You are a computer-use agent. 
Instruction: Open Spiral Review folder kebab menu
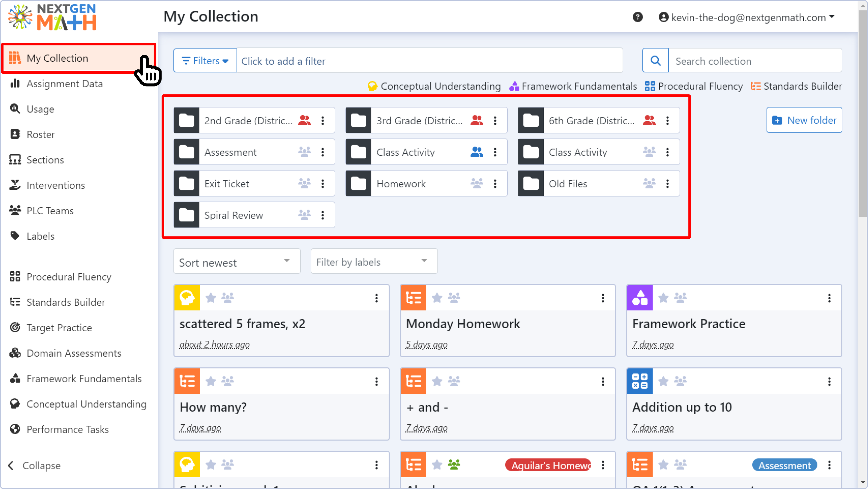[x=323, y=215]
